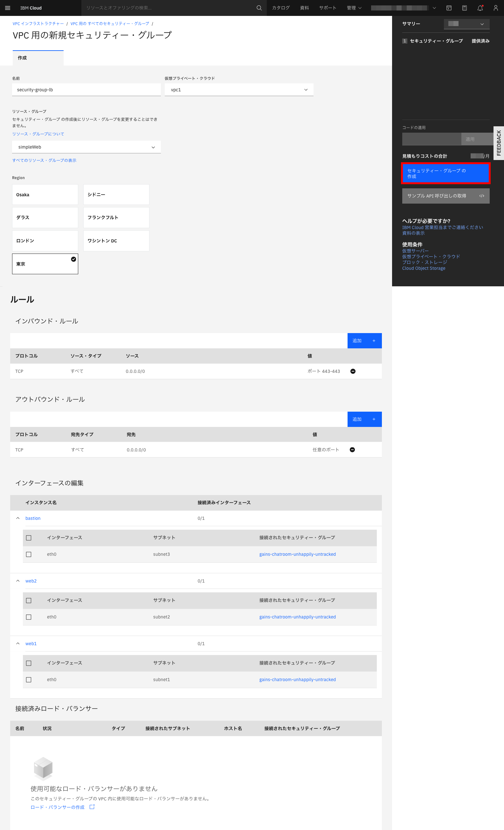Check the web2 eth0 interface checkbox
Viewport: 504px width, 830px height.
click(x=29, y=617)
